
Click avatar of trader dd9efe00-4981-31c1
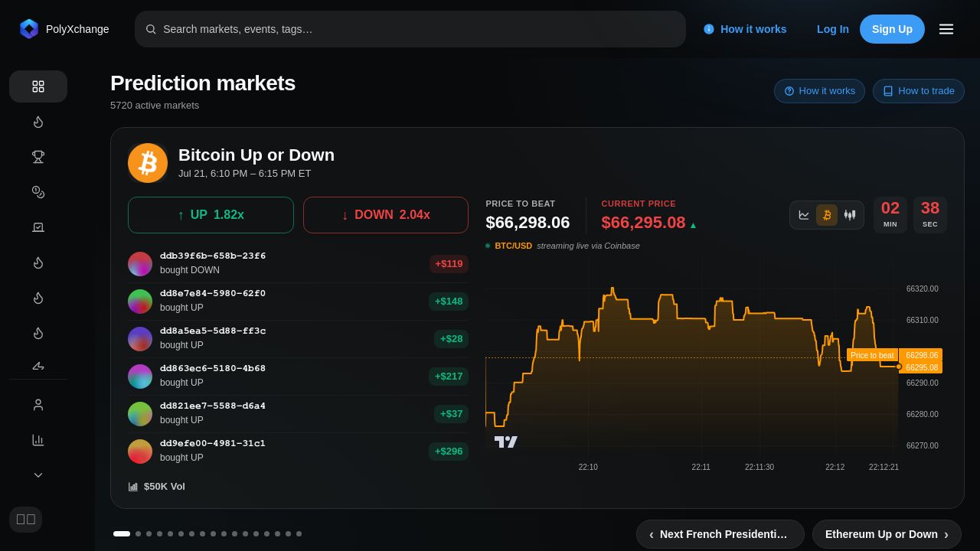pos(140,452)
